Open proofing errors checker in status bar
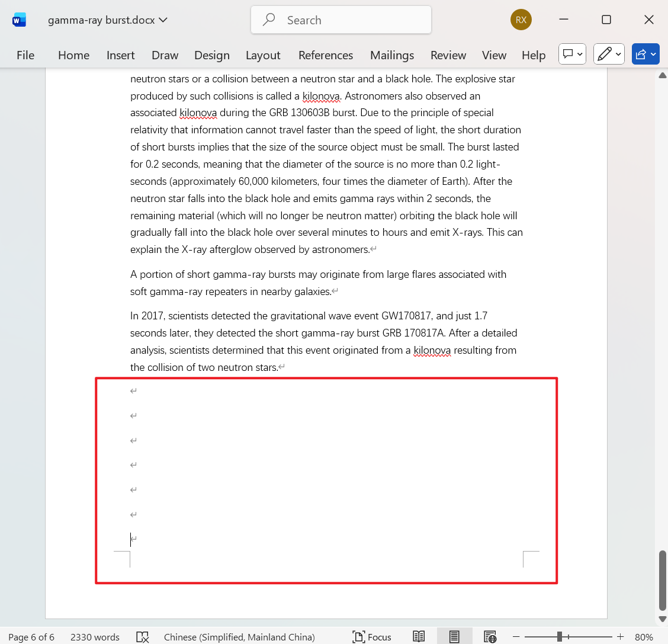This screenshot has height=644, width=668. point(142,636)
